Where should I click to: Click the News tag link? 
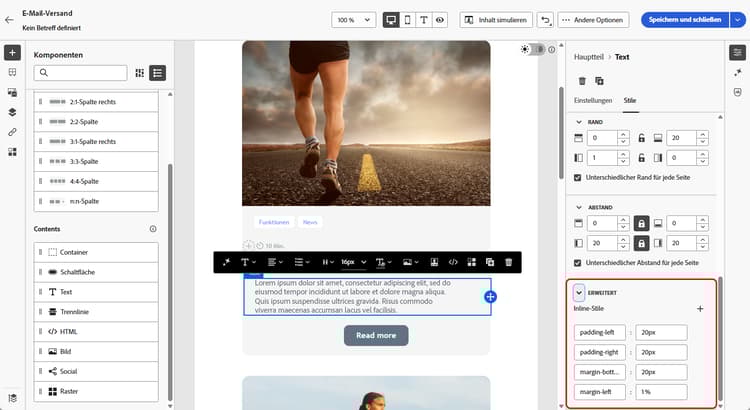[x=310, y=222]
